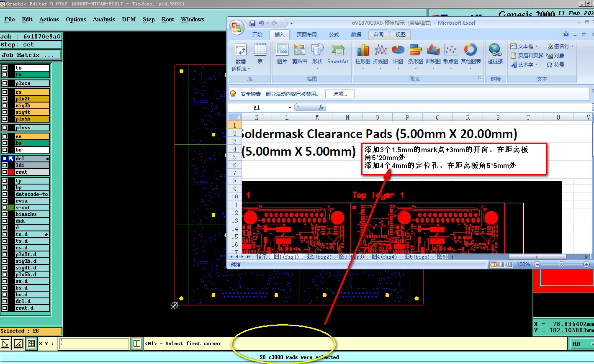Insert header and footer (页眉和页脚)
The image size is (594, 364).
(527, 55)
